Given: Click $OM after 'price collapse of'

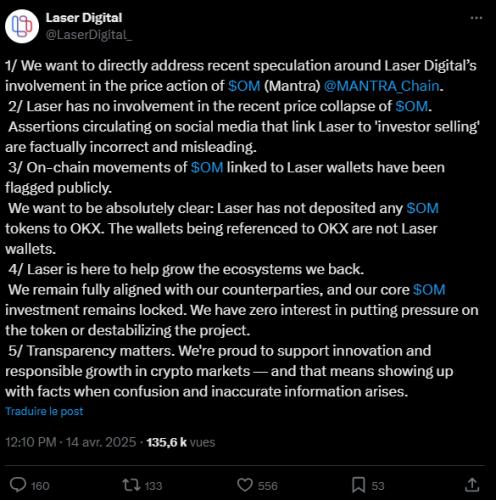Looking at the screenshot, I should click(x=412, y=106).
